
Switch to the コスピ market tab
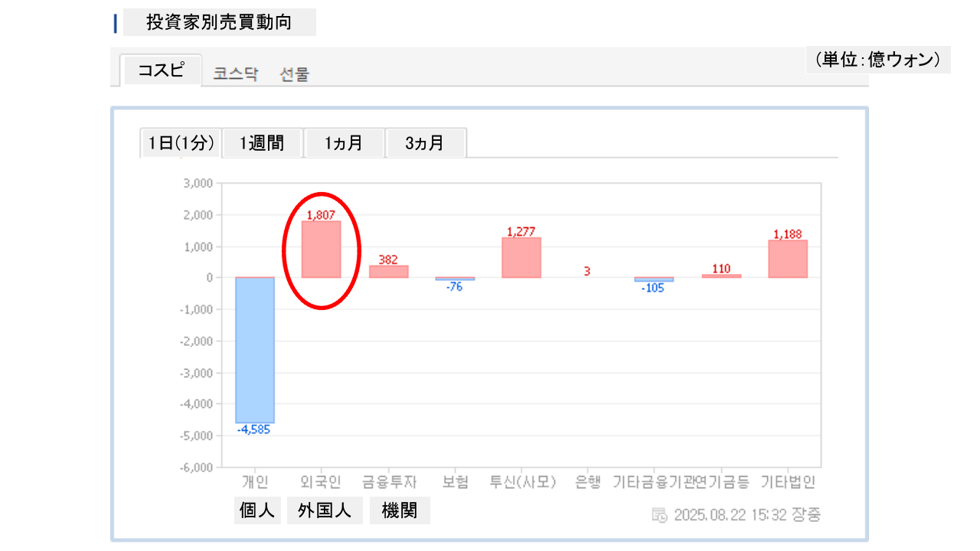pos(161,70)
